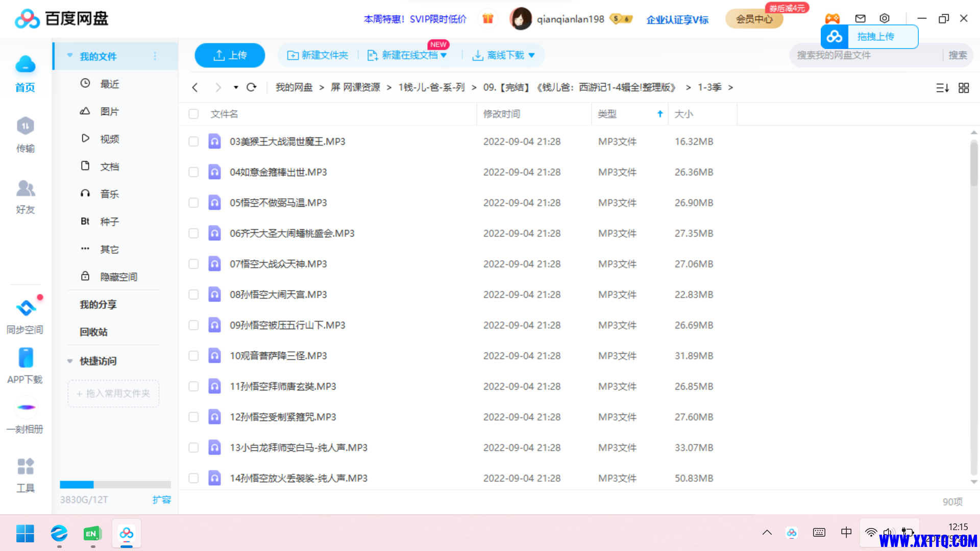This screenshot has width=980, height=551.
Task: Check the box for 10观音菩萨降三怪.MP3
Action: pyautogui.click(x=193, y=356)
